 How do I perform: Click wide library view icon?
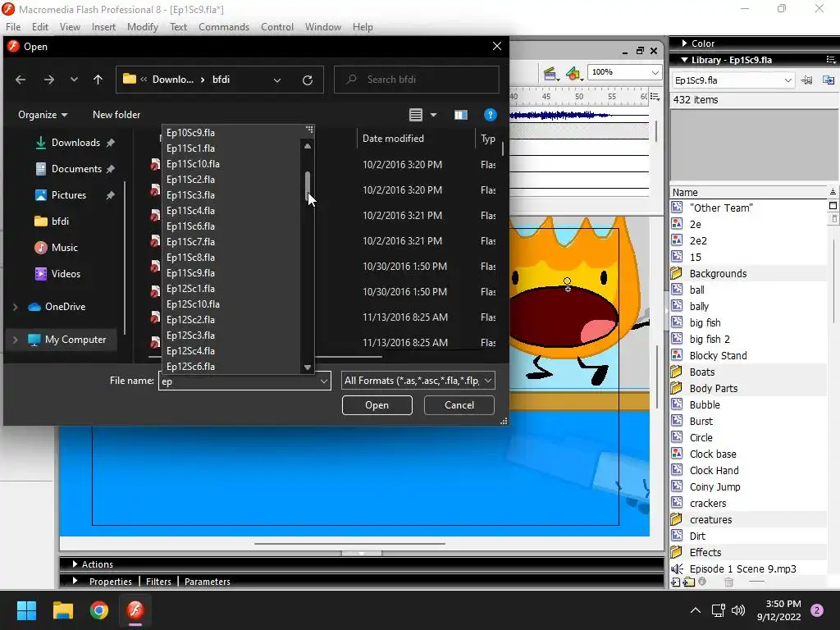point(833,206)
